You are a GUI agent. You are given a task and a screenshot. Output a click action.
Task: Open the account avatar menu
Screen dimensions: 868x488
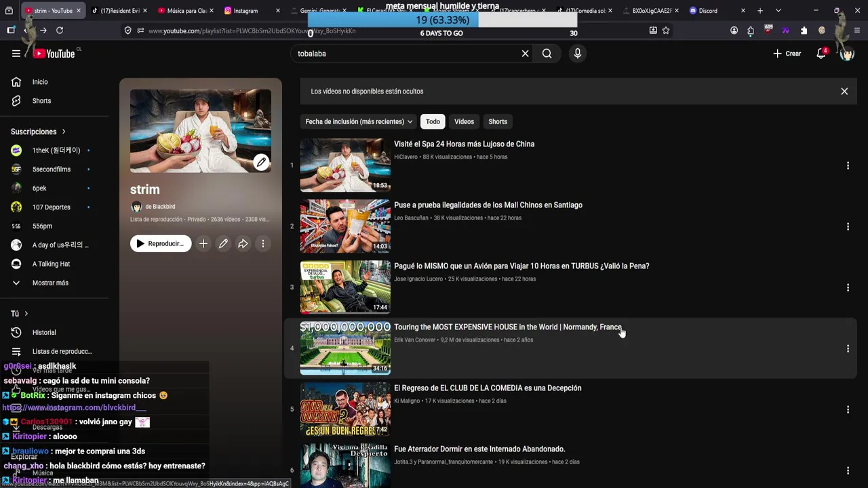pos(847,54)
